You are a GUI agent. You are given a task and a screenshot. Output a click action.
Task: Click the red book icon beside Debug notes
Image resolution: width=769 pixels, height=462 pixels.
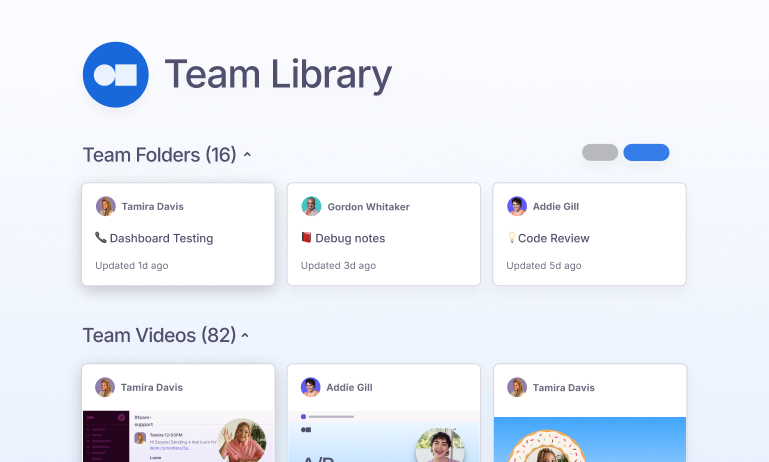[x=307, y=238]
